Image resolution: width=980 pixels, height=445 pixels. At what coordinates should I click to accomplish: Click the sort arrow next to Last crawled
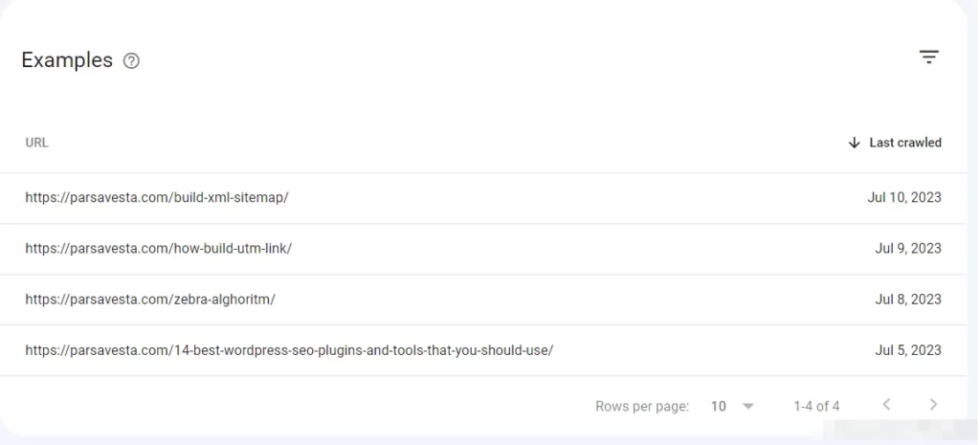[854, 143]
